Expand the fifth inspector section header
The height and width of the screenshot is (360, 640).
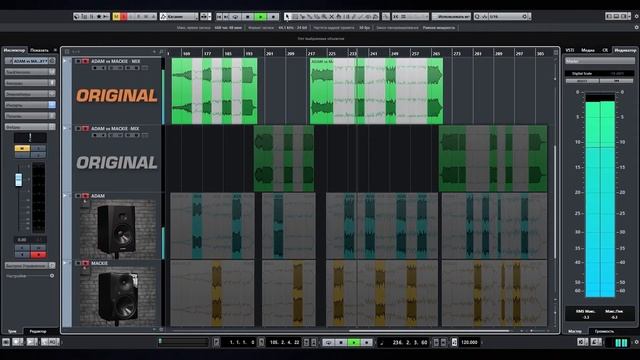tap(30, 116)
